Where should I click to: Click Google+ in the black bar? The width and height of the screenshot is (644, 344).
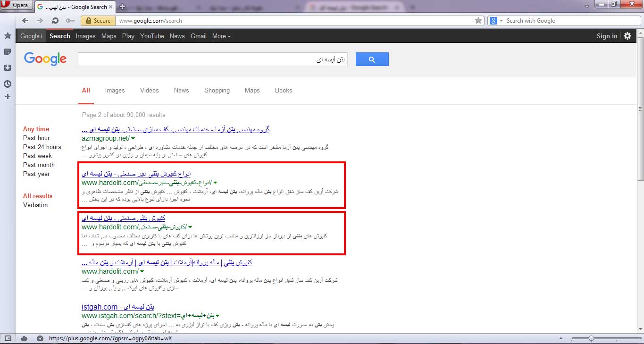coord(32,36)
